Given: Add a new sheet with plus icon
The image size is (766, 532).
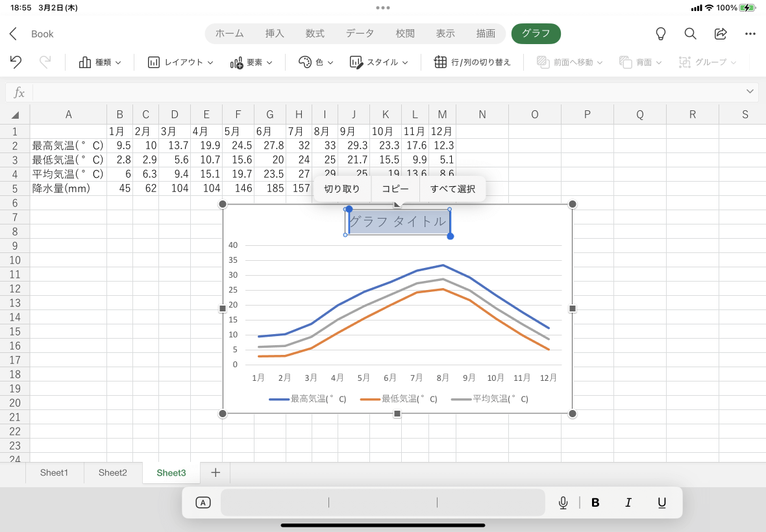Looking at the screenshot, I should (216, 472).
